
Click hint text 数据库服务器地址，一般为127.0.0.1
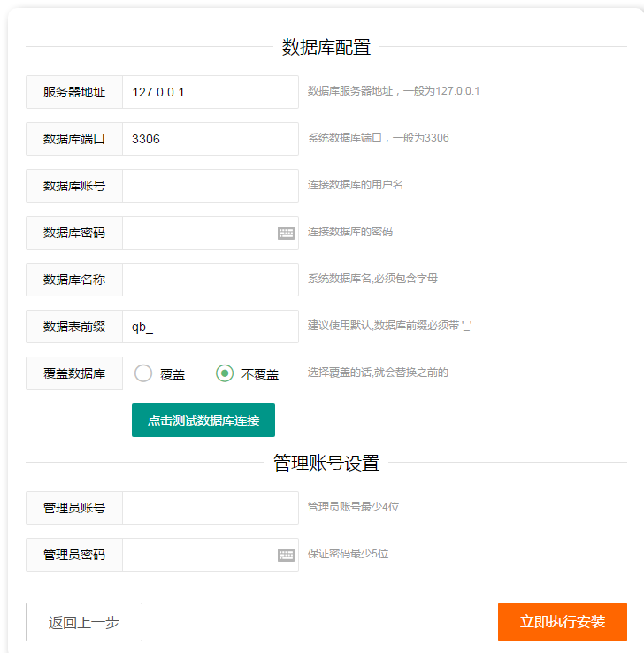(394, 91)
